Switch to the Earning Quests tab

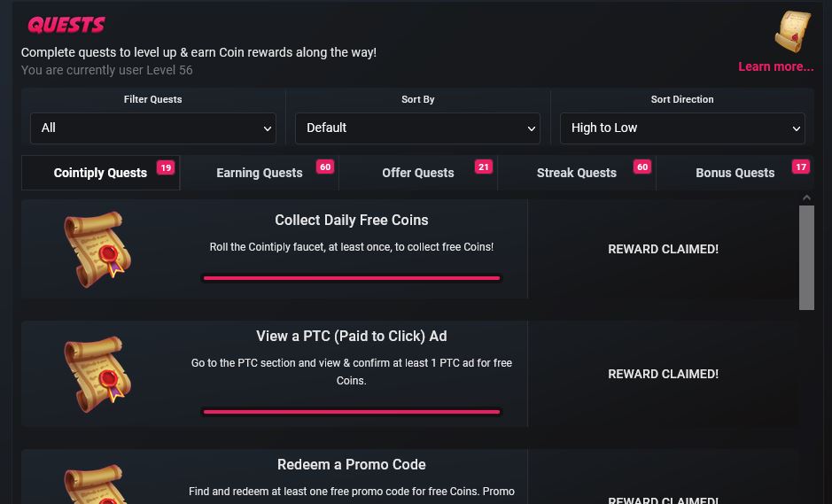[260, 173]
